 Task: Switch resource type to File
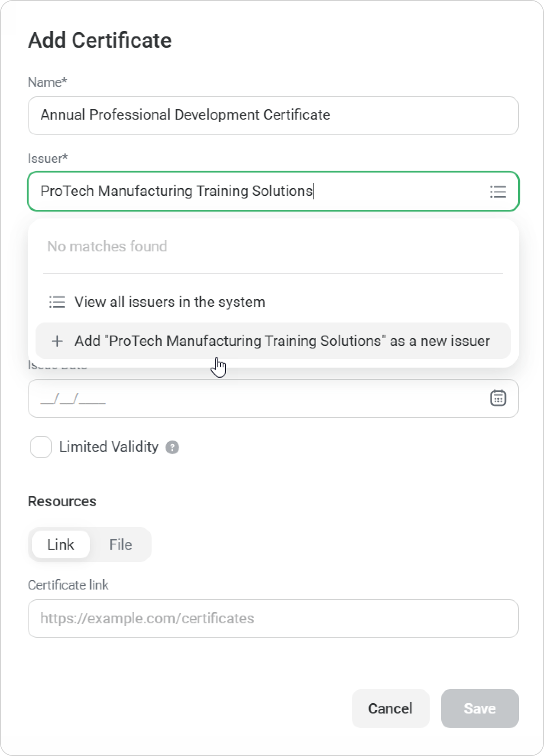[x=120, y=544]
